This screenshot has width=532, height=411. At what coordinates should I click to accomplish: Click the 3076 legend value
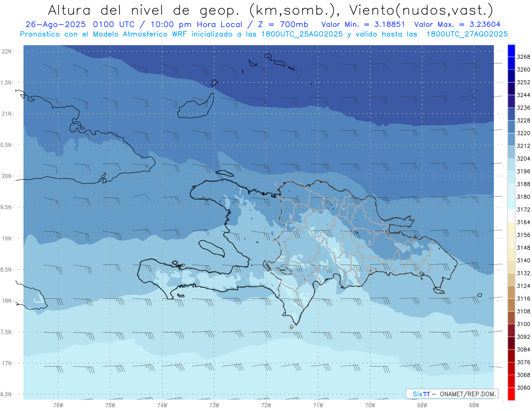[524, 362]
